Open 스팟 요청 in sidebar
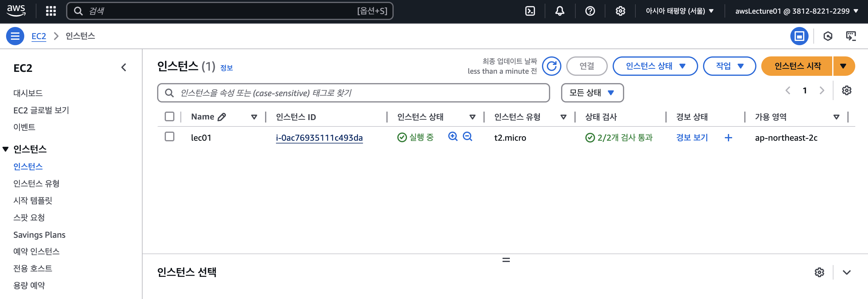868x299 pixels. tap(29, 217)
